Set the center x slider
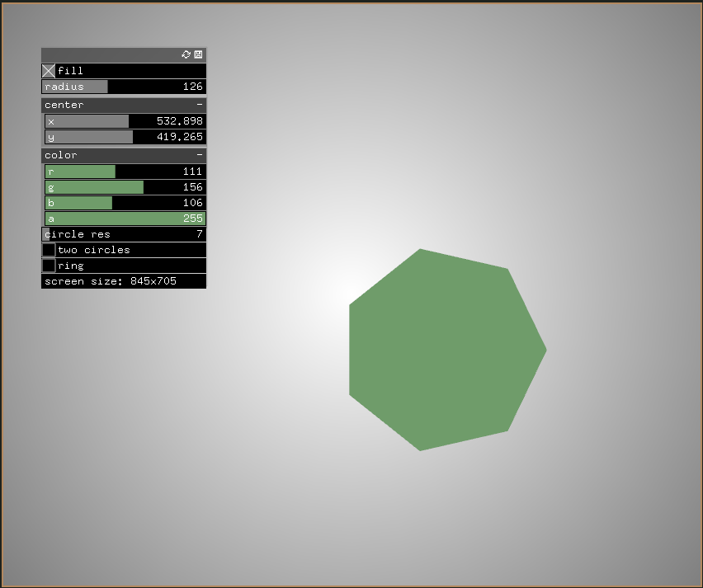 click(125, 121)
